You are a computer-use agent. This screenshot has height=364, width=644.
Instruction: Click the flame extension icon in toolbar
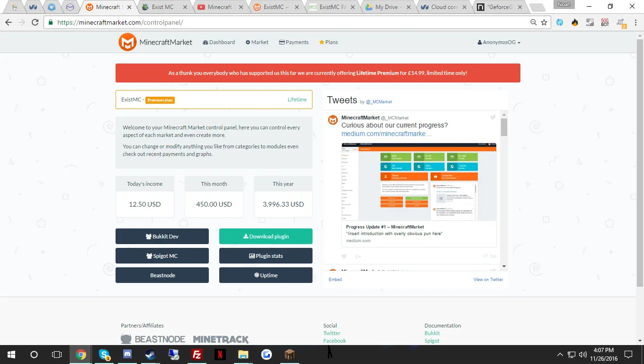point(575,22)
